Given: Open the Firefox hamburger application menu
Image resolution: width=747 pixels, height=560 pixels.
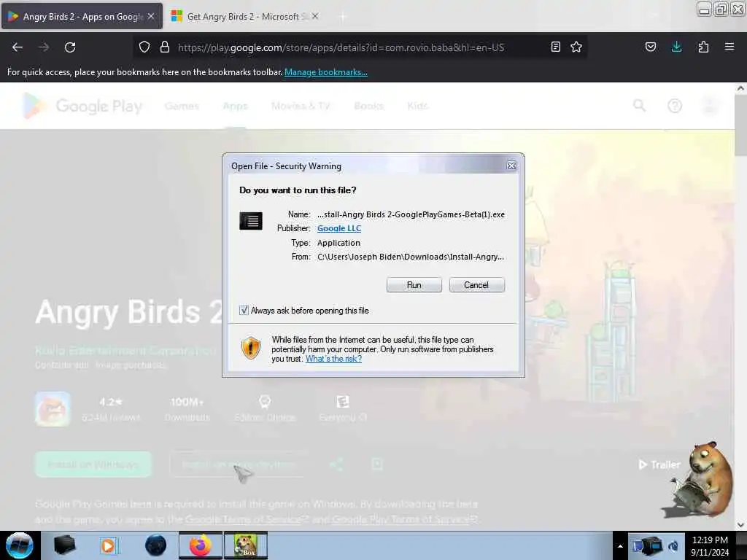Looking at the screenshot, I should point(729,47).
